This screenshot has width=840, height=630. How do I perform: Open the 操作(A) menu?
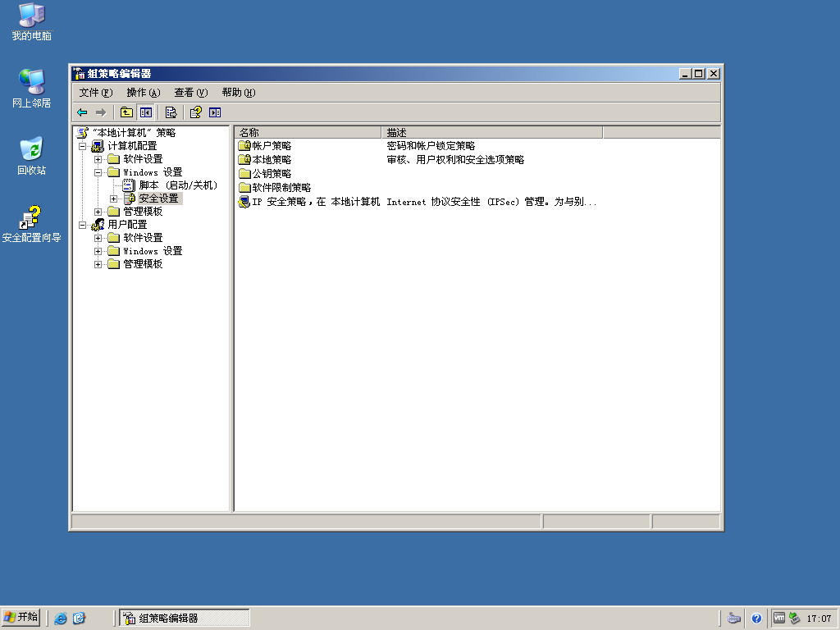[143, 93]
